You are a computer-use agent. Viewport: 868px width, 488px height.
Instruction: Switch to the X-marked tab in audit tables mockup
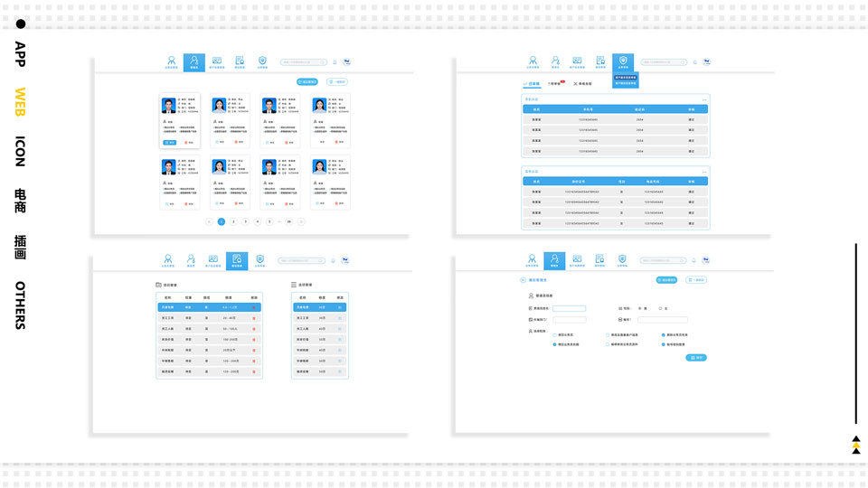point(583,84)
